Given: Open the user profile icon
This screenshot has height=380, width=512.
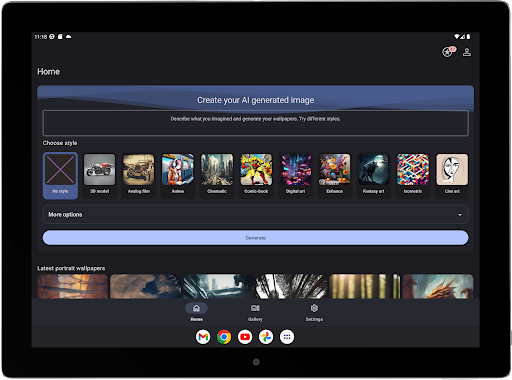Looking at the screenshot, I should [x=467, y=52].
